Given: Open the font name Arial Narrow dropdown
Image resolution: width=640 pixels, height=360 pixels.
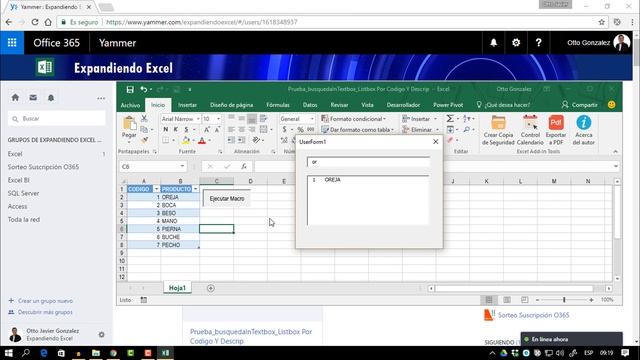Looking at the screenshot, I should coord(198,119).
